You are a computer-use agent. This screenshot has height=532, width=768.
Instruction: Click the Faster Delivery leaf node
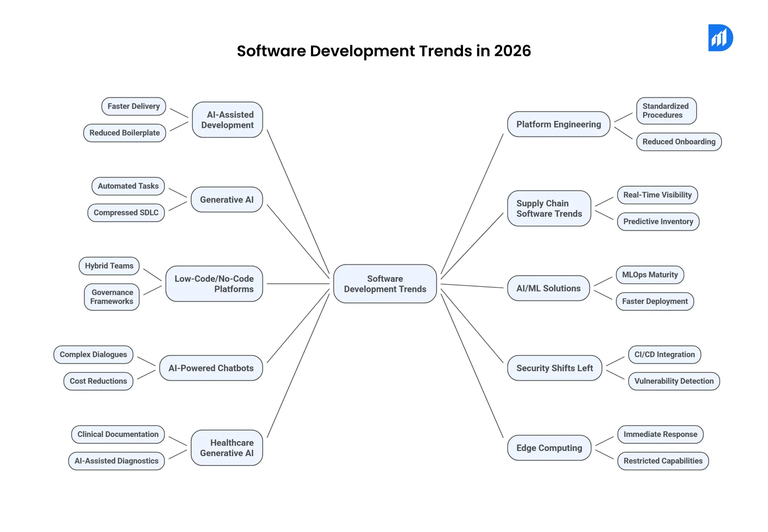[133, 106]
